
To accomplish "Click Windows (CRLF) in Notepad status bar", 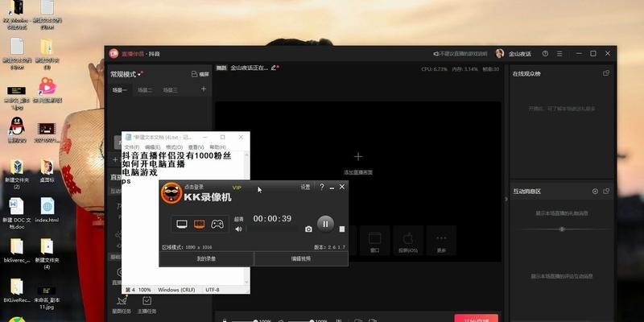I will pos(177,290).
